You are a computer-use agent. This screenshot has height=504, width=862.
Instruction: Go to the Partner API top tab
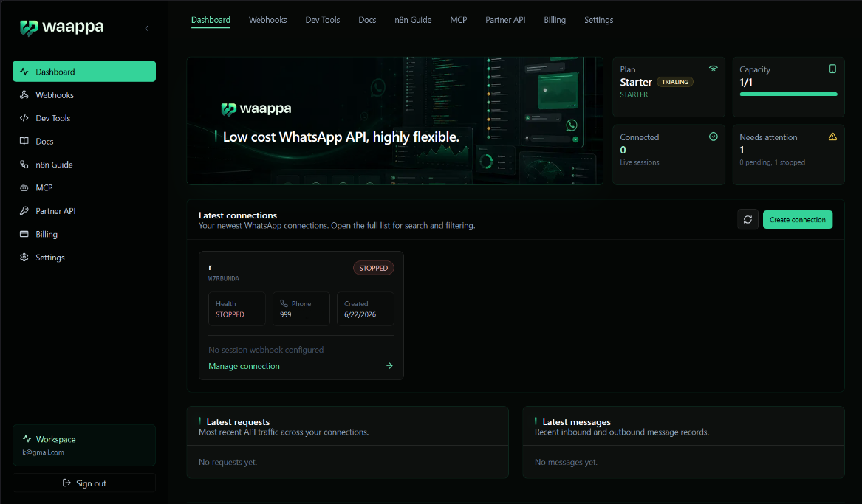point(505,20)
